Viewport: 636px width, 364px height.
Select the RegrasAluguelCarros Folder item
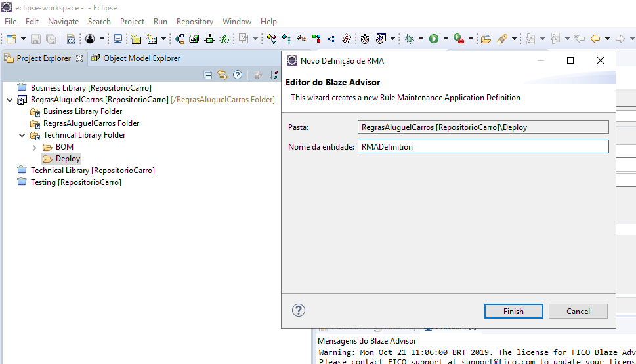[x=85, y=123]
